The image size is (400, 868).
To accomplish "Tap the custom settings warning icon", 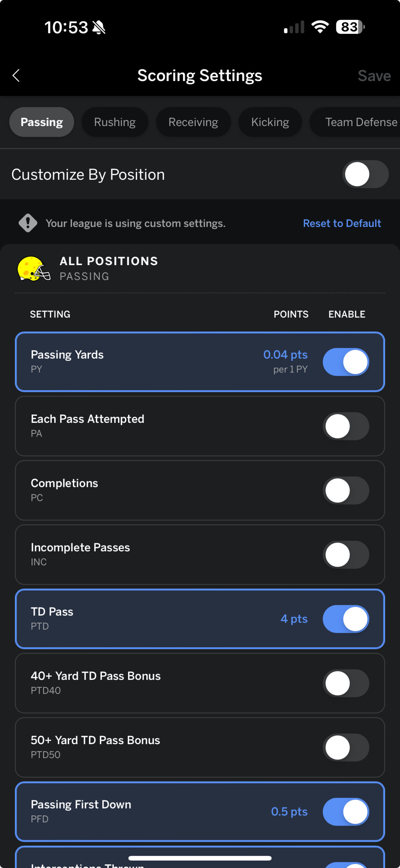I will [28, 223].
